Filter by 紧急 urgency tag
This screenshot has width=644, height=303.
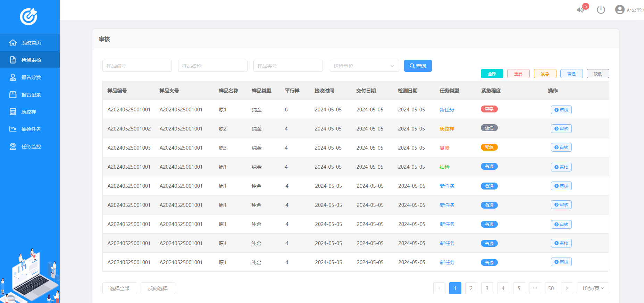tap(545, 74)
